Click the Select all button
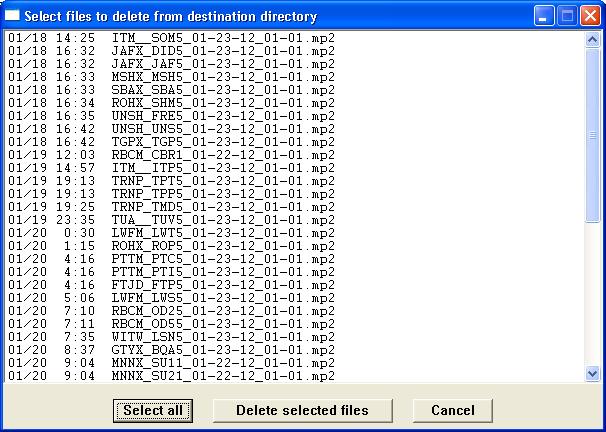Screen dimensions: 606x432 [153, 410]
